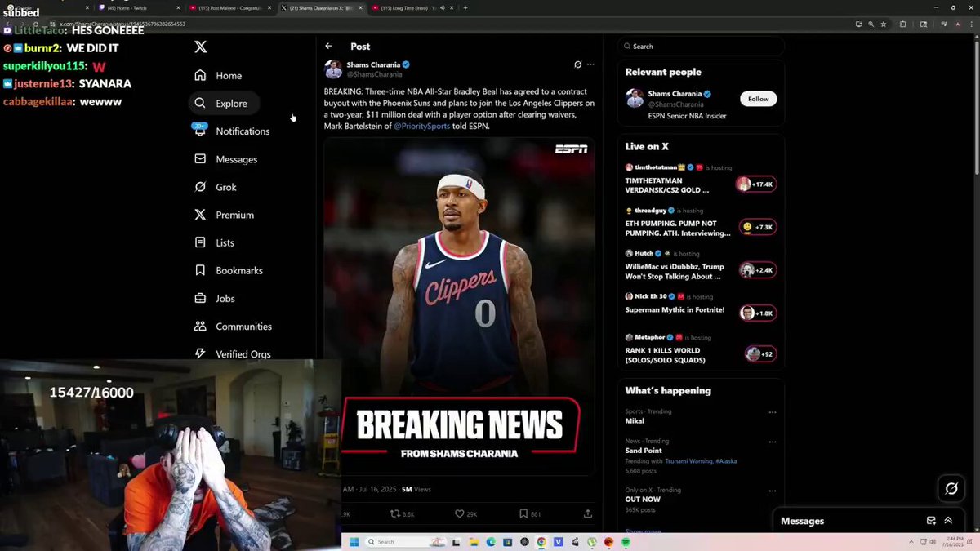
Task: Repost the tweet with 8.6K reposts
Action: (402, 514)
